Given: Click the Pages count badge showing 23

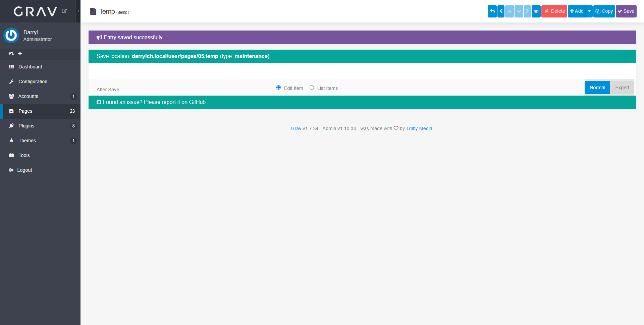Looking at the screenshot, I should [72, 111].
